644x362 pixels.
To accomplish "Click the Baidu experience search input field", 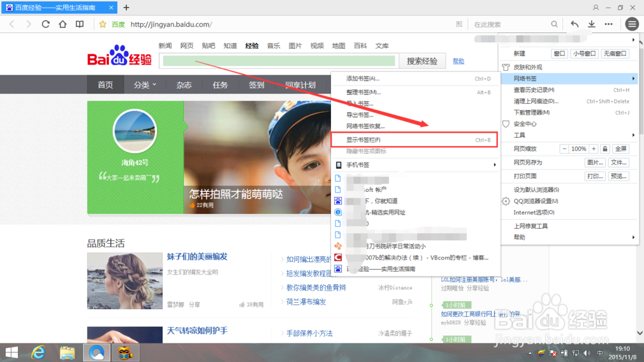I will pyautogui.click(x=279, y=61).
